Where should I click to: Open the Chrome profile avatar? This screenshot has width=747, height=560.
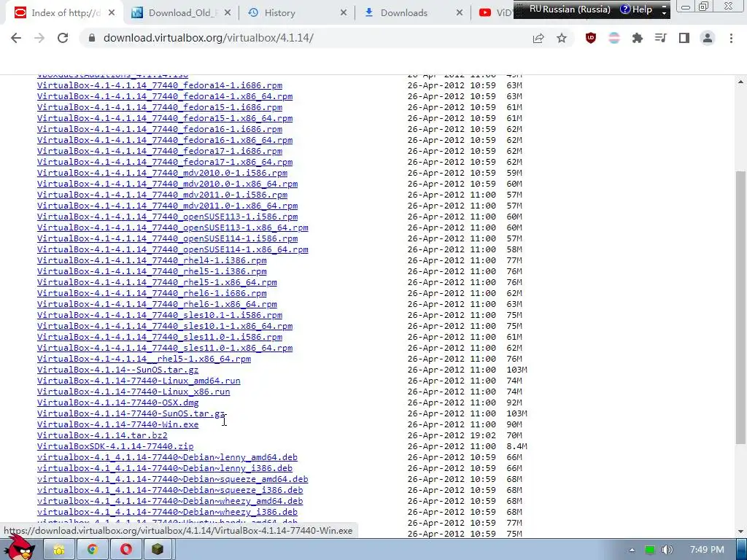(708, 38)
